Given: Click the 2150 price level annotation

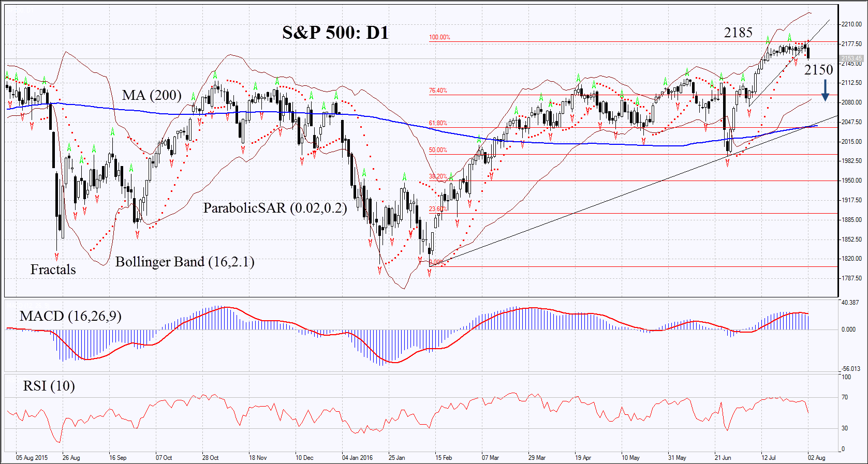Looking at the screenshot, I should click(818, 69).
